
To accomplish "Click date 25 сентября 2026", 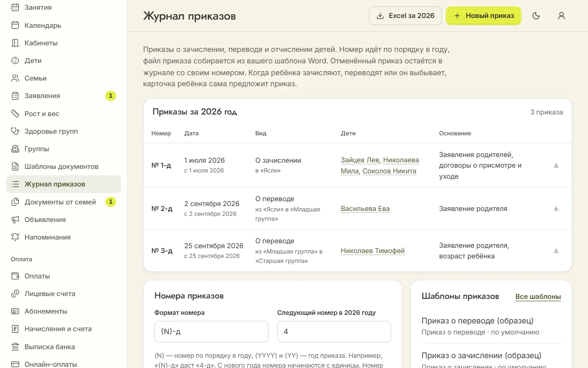I will (214, 246).
